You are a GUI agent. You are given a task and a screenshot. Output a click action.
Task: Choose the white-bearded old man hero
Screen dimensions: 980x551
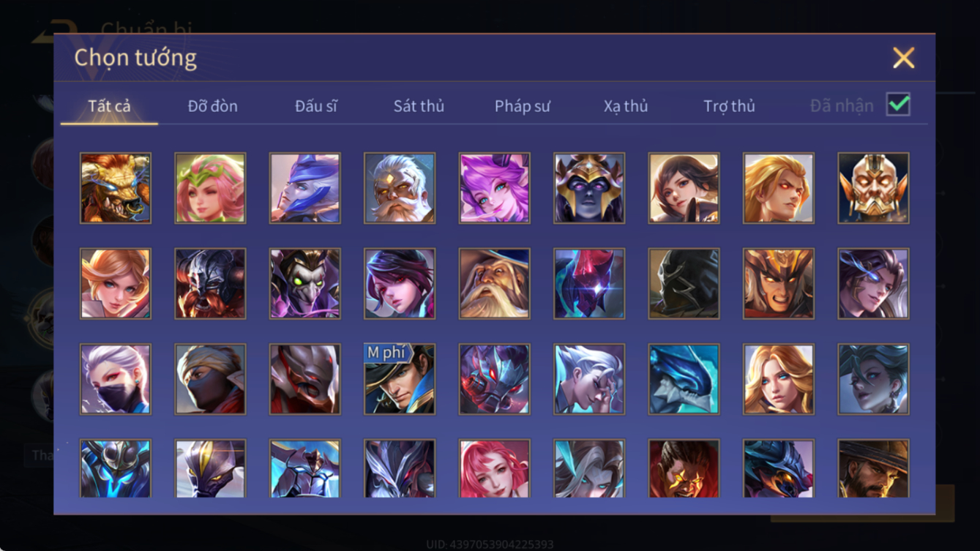coord(400,188)
